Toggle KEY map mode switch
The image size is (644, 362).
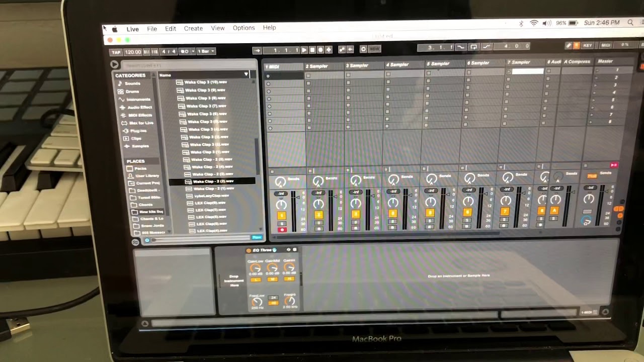click(588, 46)
